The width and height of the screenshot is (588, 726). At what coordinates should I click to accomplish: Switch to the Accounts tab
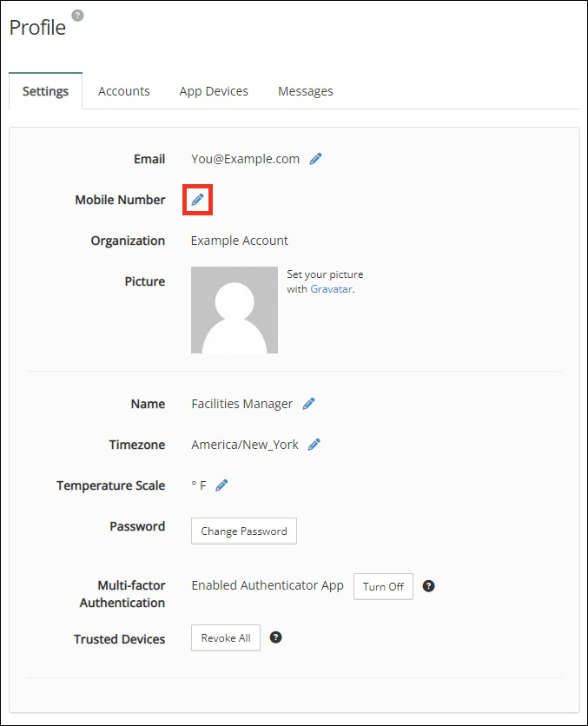pyautogui.click(x=124, y=91)
